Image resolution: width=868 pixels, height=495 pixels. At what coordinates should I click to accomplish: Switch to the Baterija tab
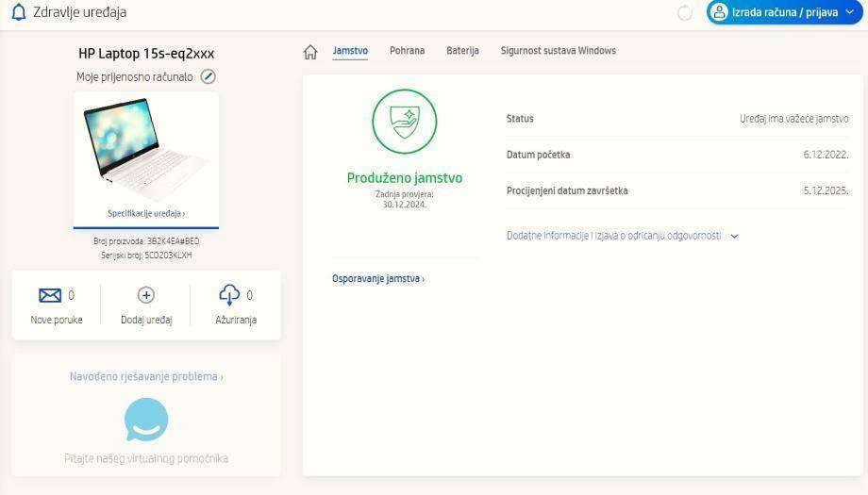(462, 51)
